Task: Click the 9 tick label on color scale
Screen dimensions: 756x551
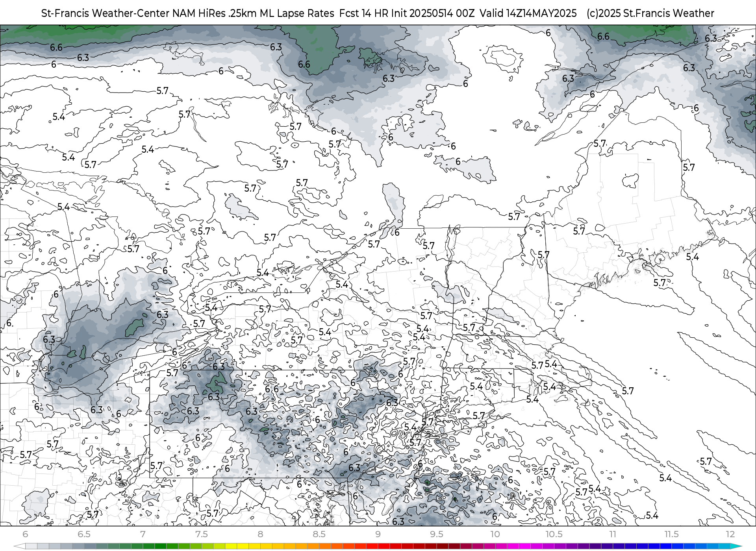Action: (378, 534)
